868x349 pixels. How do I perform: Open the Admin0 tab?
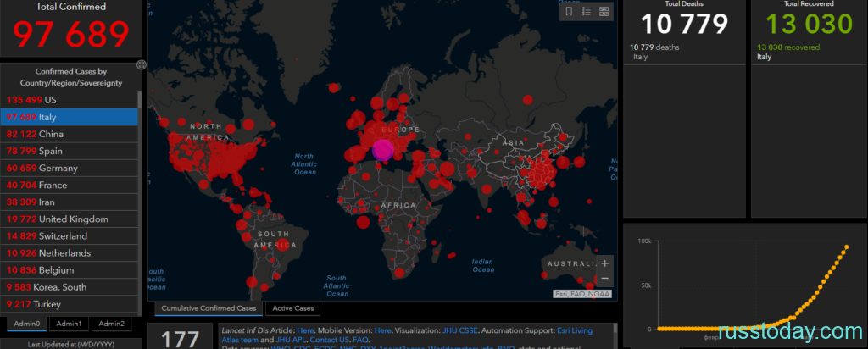pos(26,324)
